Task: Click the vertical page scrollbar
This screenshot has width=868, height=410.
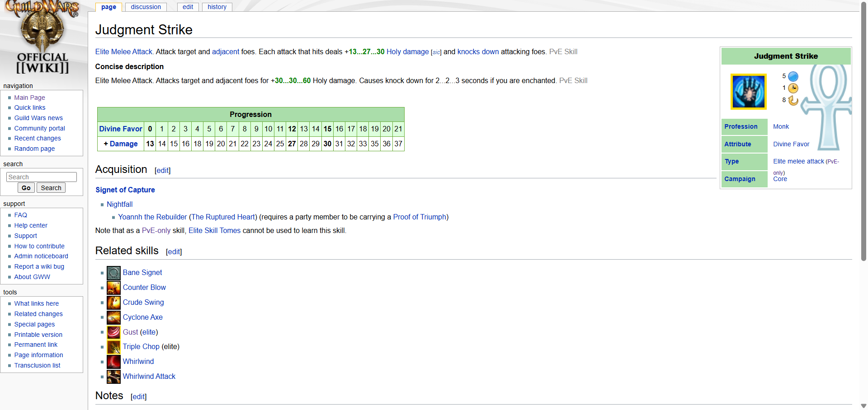Action: (x=864, y=131)
